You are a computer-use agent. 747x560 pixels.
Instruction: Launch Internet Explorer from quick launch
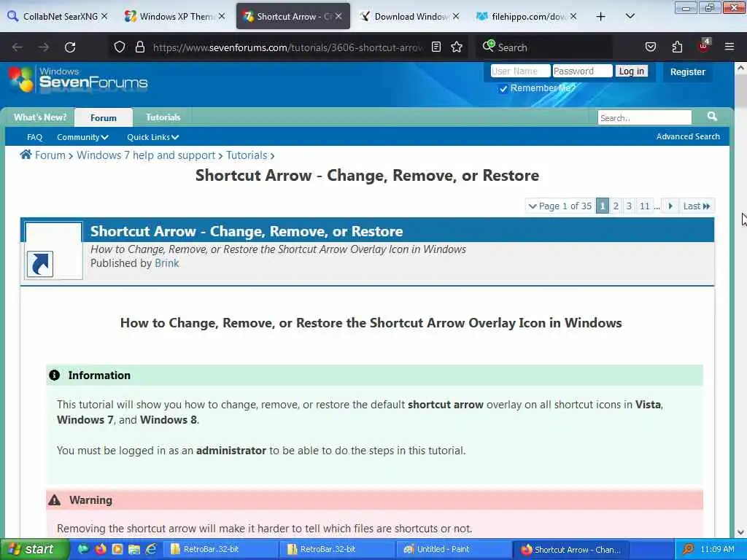click(152, 549)
